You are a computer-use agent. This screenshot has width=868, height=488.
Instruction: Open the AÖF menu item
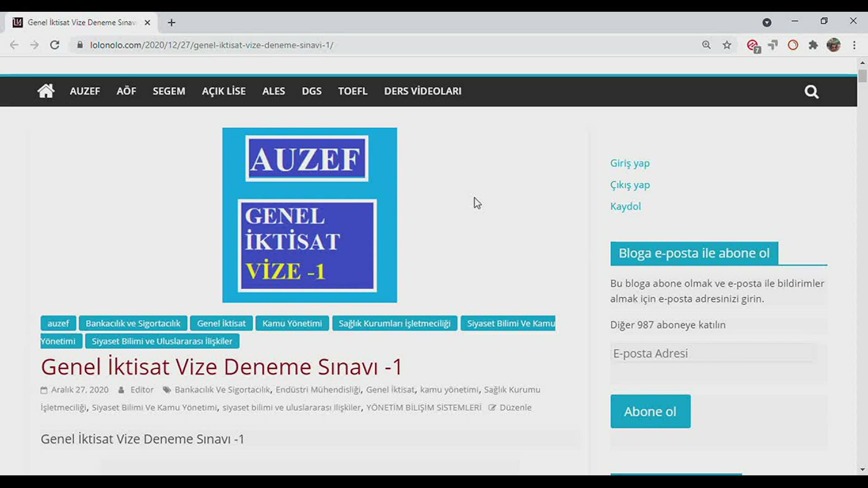tap(126, 91)
